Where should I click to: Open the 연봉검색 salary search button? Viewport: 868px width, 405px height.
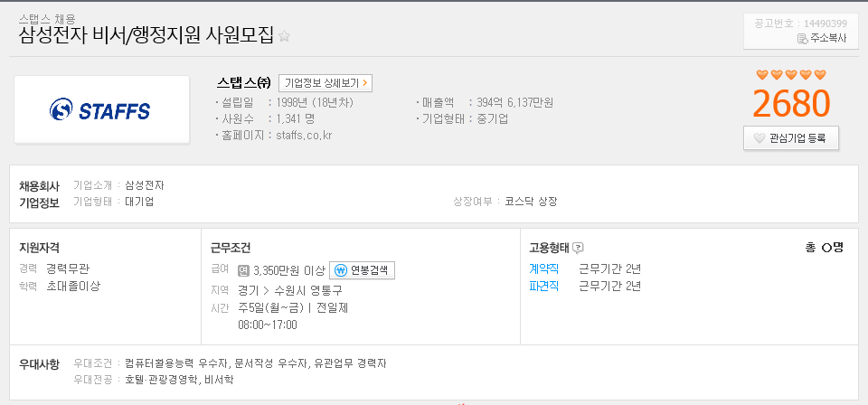[x=362, y=270]
